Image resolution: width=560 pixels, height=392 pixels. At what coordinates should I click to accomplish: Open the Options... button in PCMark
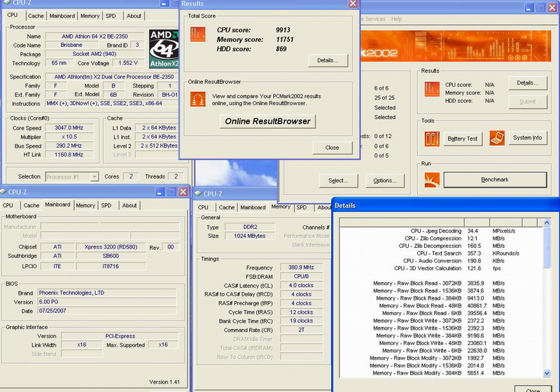[x=385, y=181]
